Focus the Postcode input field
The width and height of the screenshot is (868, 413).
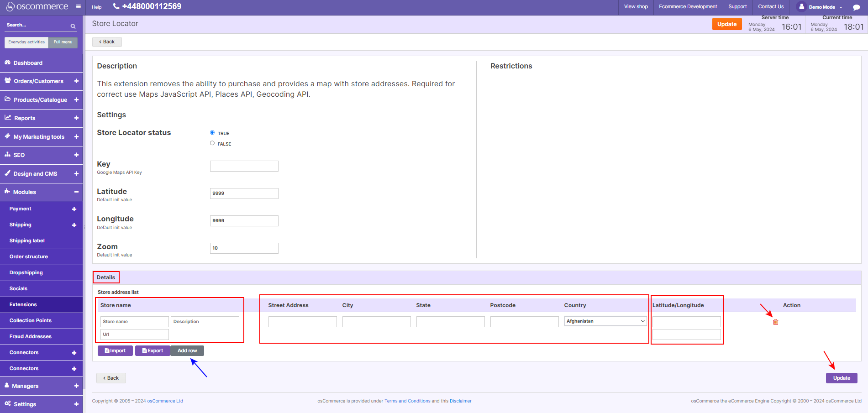[525, 322]
